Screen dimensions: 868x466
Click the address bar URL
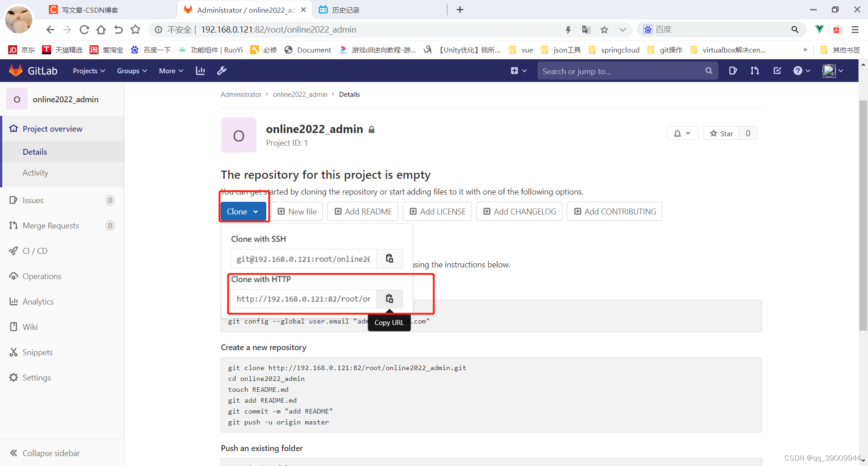(x=278, y=29)
